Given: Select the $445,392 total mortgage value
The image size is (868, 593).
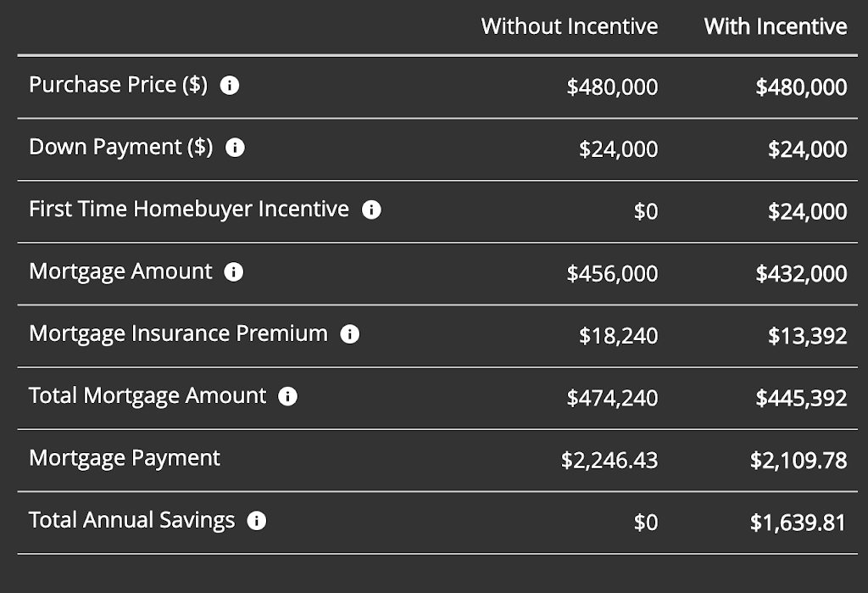Looking at the screenshot, I should 801,397.
